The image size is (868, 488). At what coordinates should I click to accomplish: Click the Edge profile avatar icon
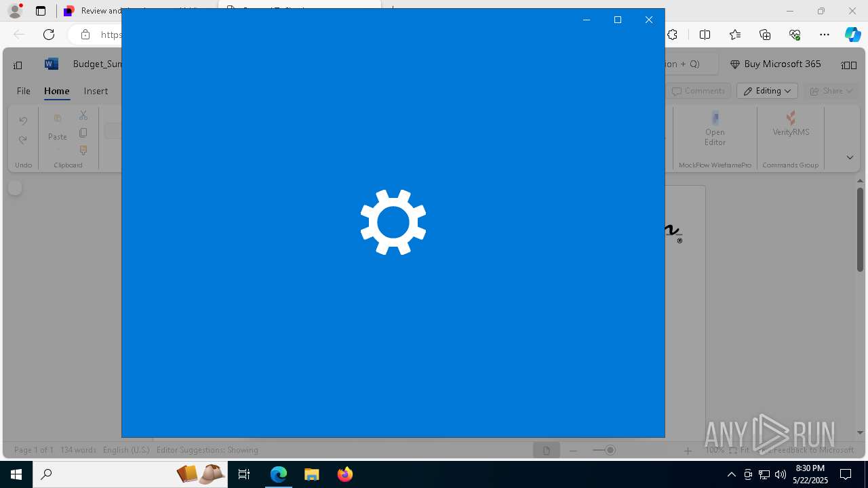(15, 11)
